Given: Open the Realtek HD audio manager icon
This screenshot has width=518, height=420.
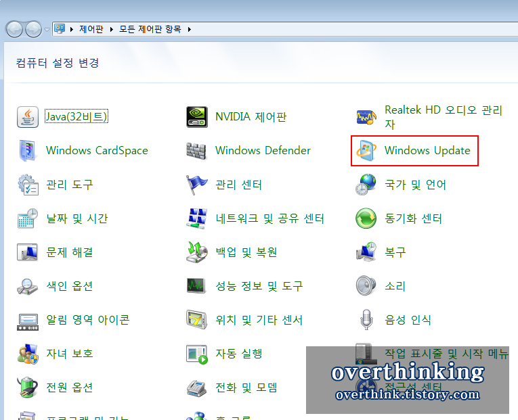Looking at the screenshot, I should tap(366, 117).
